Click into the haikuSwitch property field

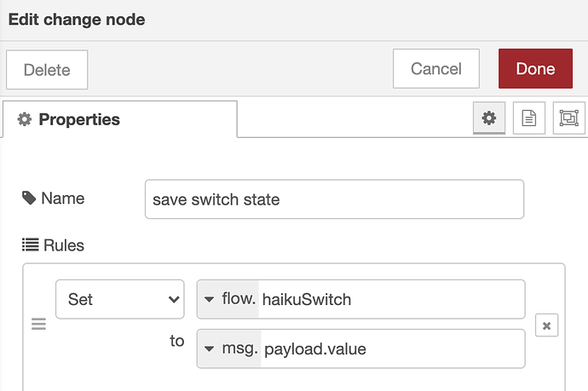click(391, 299)
